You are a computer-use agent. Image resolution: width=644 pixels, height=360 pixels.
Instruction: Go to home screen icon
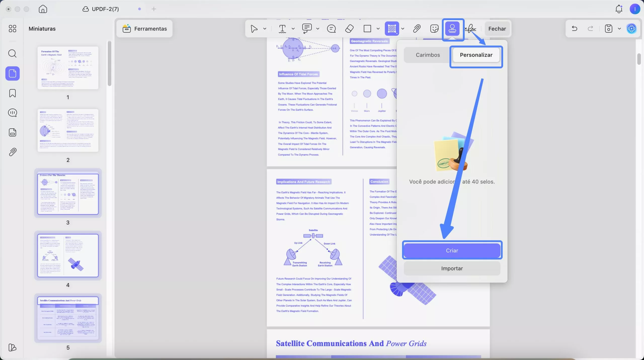(x=43, y=9)
